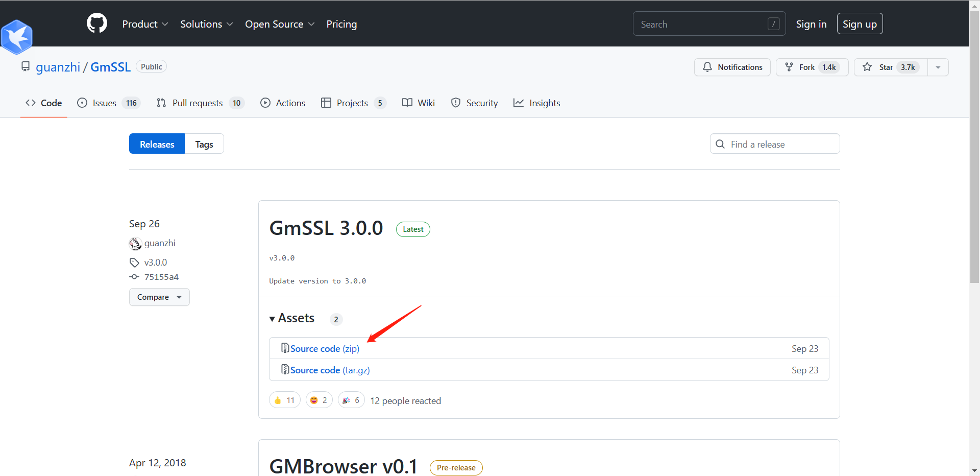This screenshot has height=476, width=980.
Task: Click the Find a release field
Action: (x=775, y=144)
